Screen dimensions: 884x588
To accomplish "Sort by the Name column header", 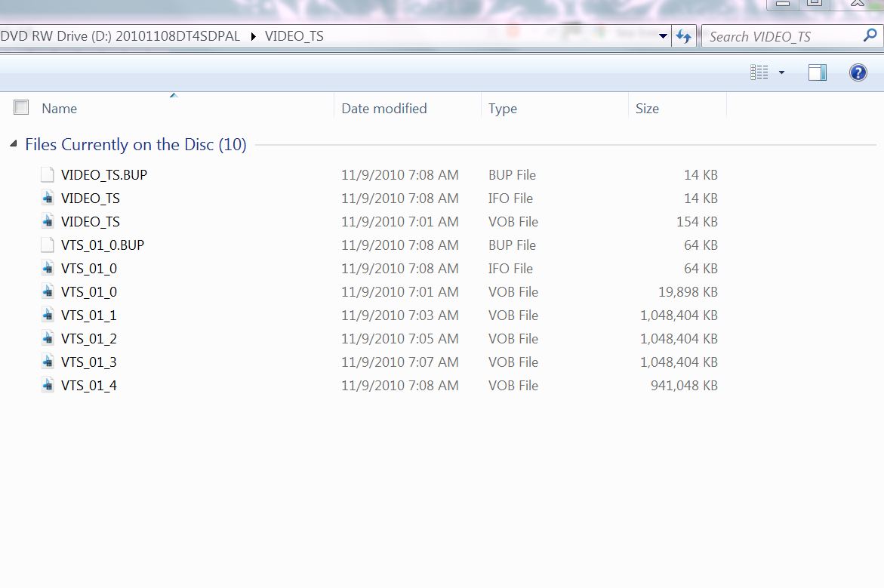I will click(x=59, y=108).
